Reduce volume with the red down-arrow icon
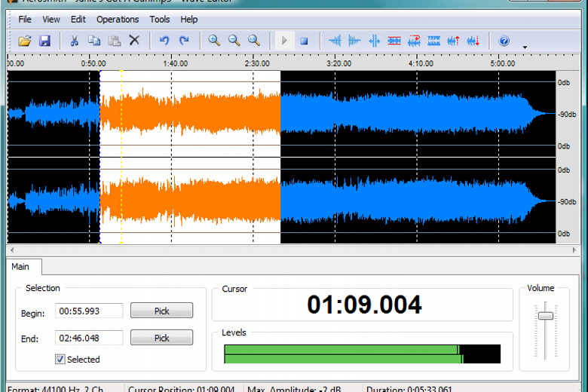The width and height of the screenshot is (588, 392). tap(473, 41)
